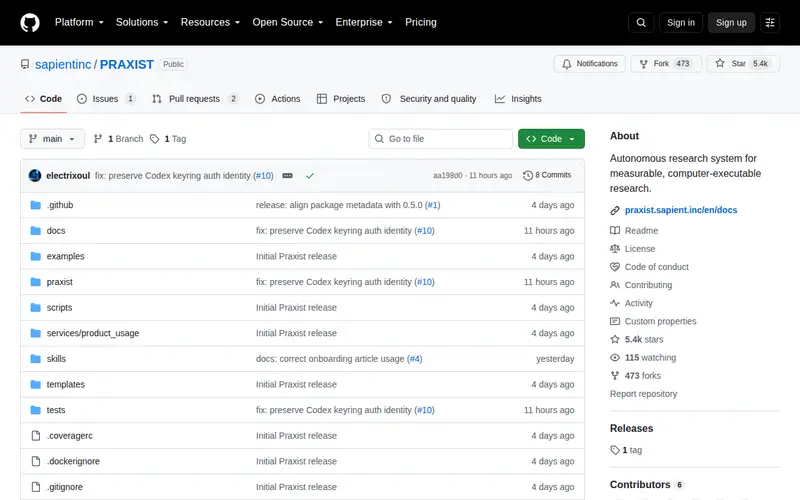This screenshot has width=800, height=500.
Task: Click the heart icon by Code of conduct
Action: (x=615, y=267)
